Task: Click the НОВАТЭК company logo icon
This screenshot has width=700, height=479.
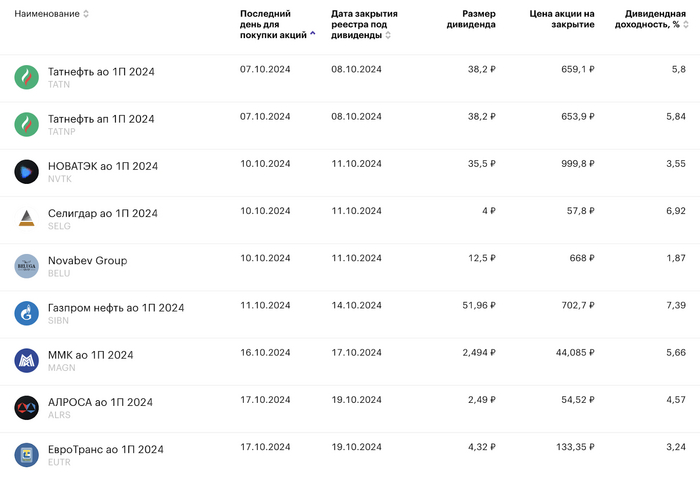Action: click(26, 171)
